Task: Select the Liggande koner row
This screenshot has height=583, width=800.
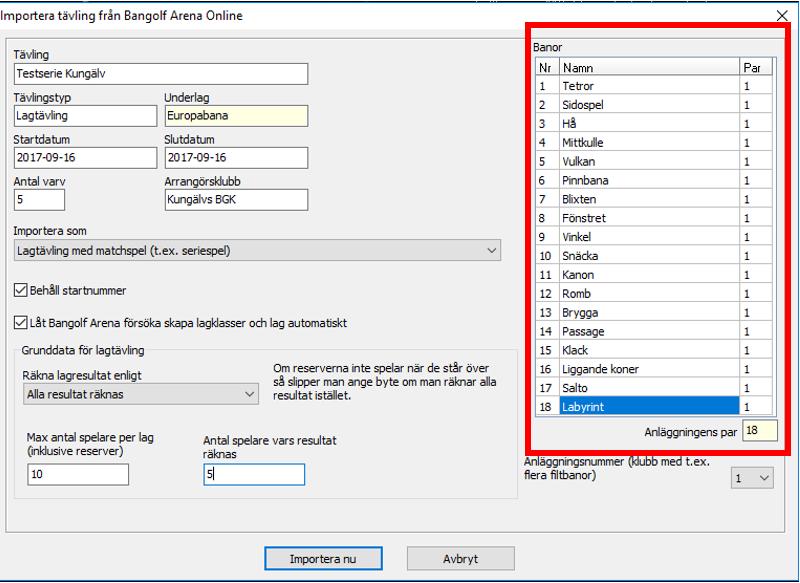Action: click(x=654, y=369)
